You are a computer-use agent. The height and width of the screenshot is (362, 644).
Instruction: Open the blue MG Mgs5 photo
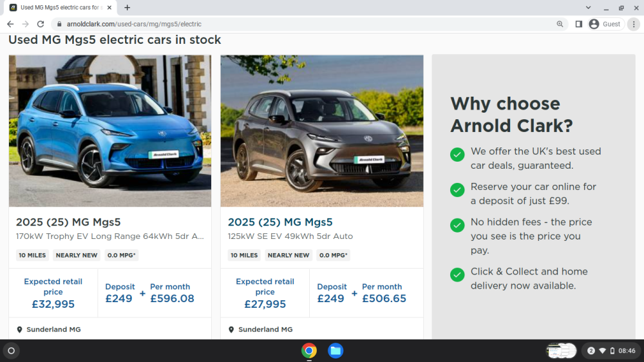[110, 131]
